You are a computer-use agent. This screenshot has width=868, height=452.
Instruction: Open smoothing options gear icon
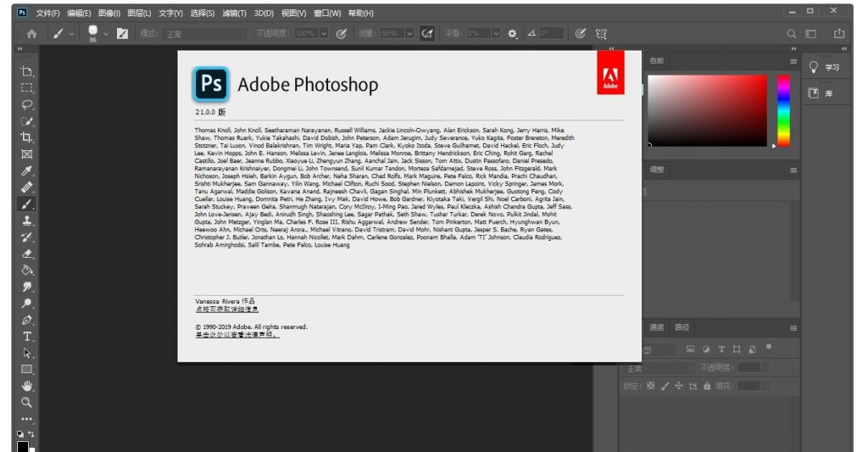click(x=512, y=34)
